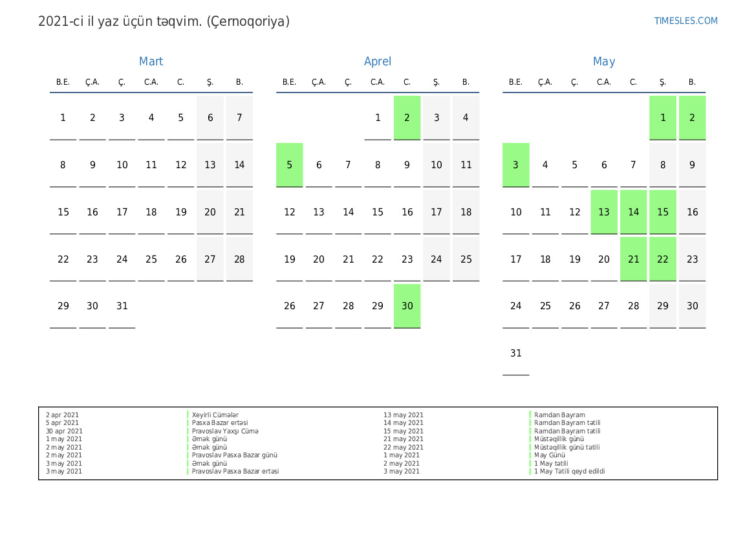Click weekend date March 14
This screenshot has width=756, height=535.
click(239, 165)
